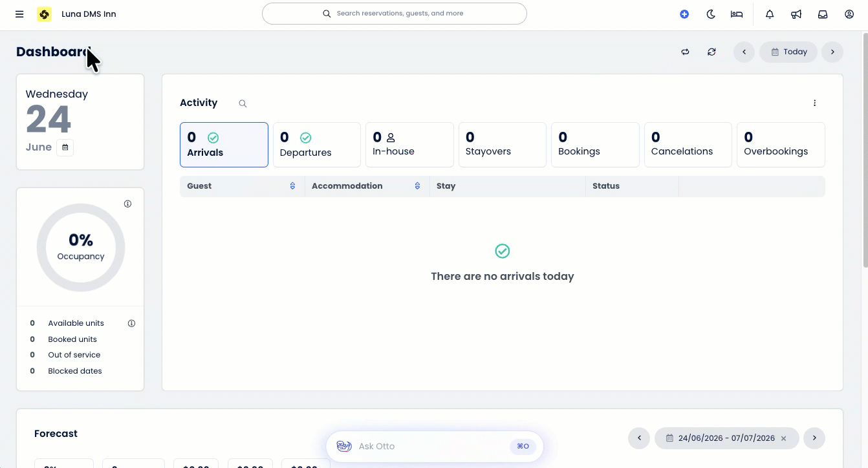Select the Stayovers tab
The image size is (868, 468).
(x=503, y=145)
